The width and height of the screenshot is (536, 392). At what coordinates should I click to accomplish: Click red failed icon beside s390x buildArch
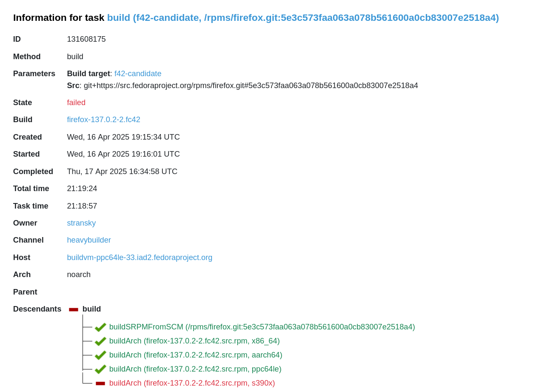click(100, 383)
